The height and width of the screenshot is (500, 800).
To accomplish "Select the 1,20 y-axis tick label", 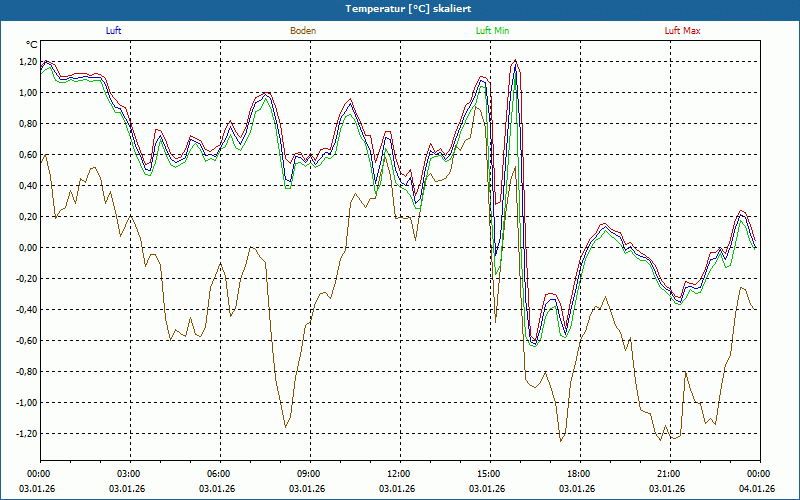I will point(26,62).
